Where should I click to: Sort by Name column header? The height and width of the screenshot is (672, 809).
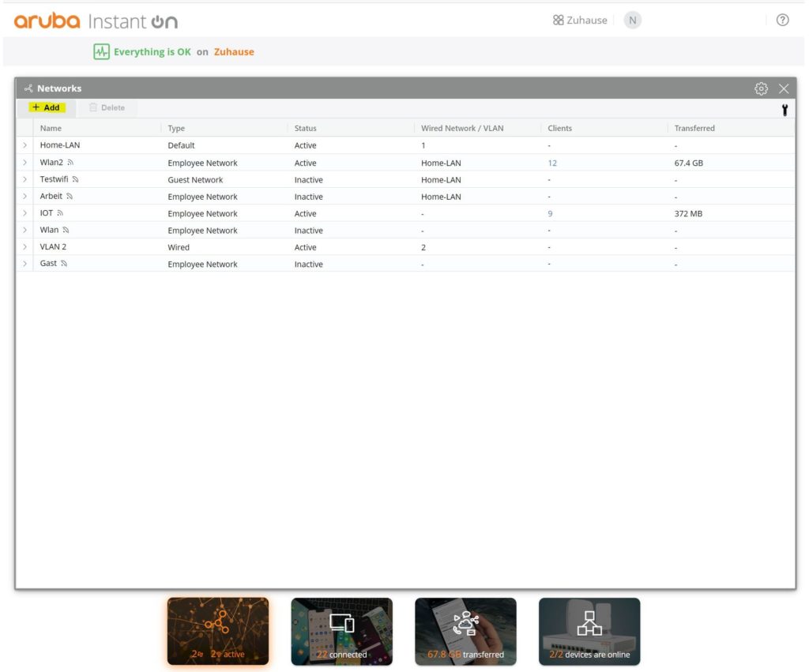(x=51, y=128)
